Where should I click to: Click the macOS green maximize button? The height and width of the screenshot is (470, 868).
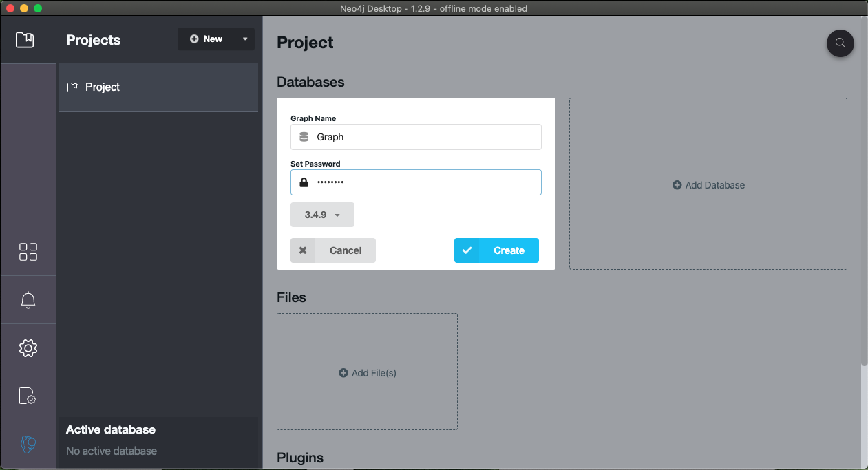(x=38, y=8)
